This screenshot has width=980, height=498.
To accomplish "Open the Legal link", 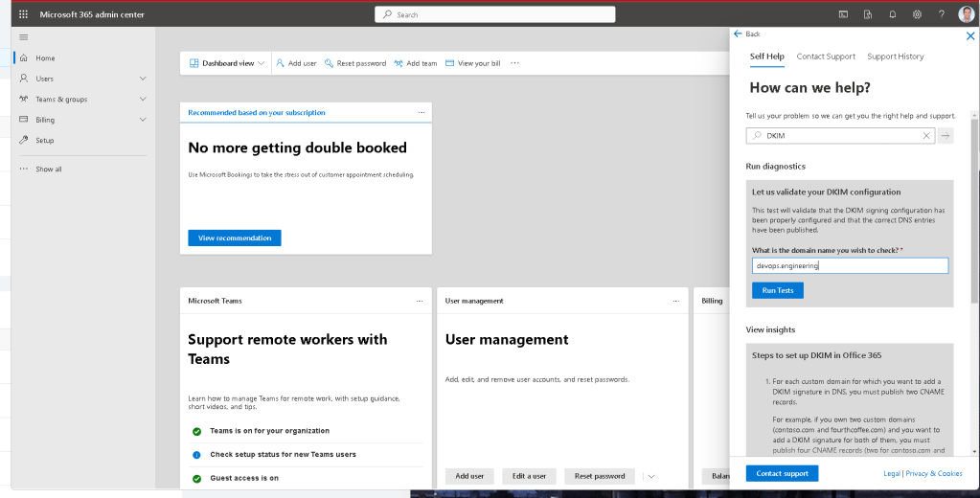I will click(891, 474).
